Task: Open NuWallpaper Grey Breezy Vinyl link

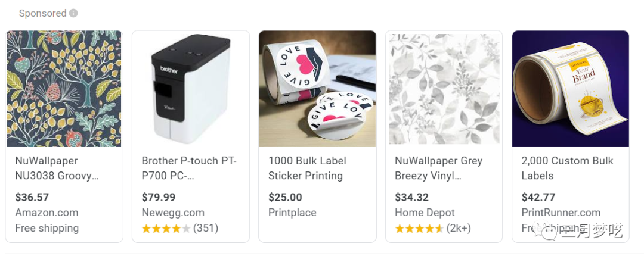Action: (438, 168)
